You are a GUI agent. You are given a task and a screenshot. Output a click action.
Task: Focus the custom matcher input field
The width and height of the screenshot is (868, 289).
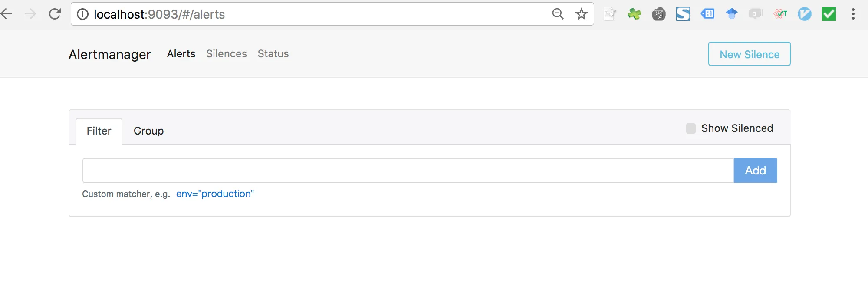pos(408,171)
